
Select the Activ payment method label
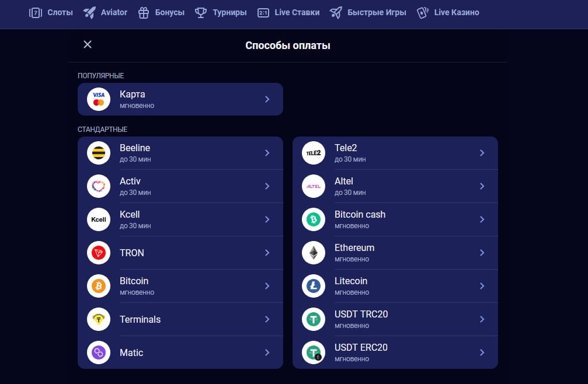(x=130, y=181)
